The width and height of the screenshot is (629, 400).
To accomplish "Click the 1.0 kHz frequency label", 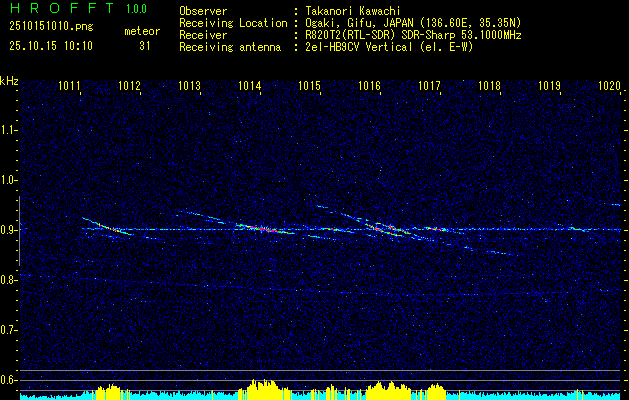I will (x=7, y=180).
